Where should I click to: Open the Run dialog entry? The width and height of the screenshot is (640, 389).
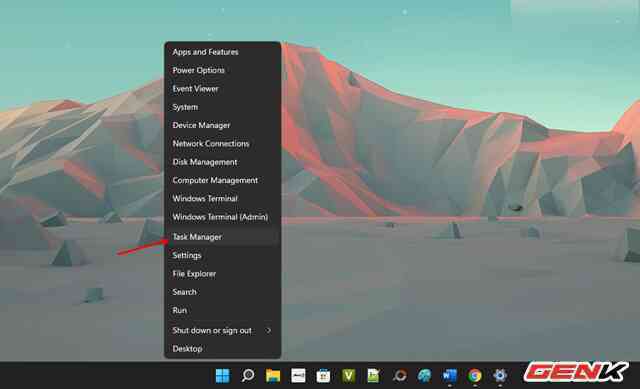click(x=222, y=311)
